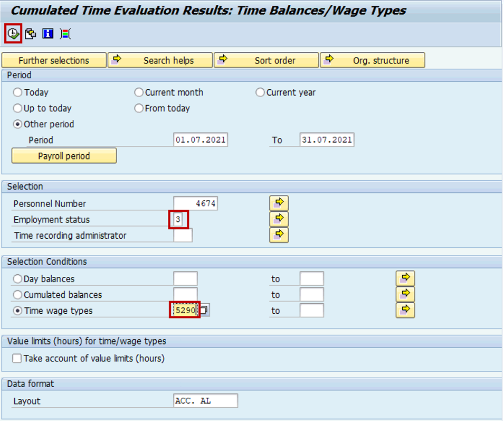Click the Day balances from-value field

tap(185, 278)
